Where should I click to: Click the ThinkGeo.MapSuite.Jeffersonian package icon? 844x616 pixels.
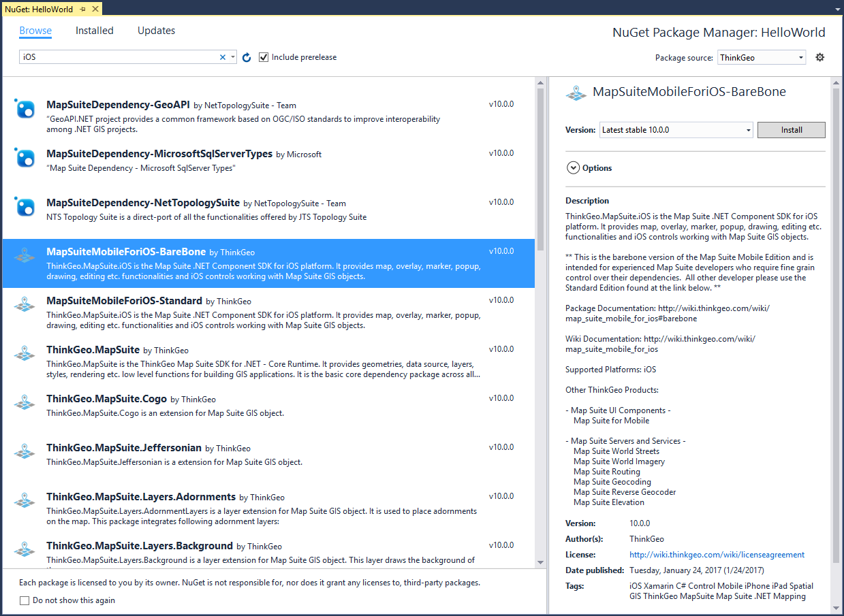(25, 452)
